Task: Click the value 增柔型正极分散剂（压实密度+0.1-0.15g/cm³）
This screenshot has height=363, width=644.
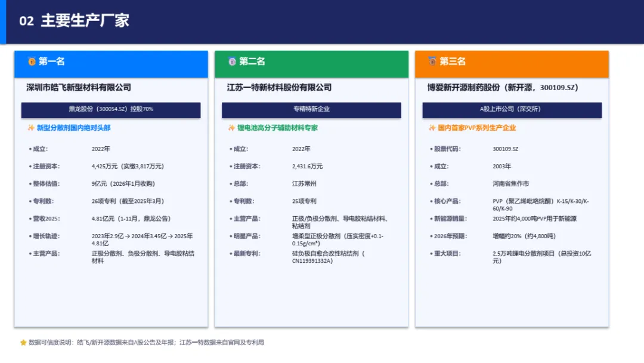Action: (338, 239)
